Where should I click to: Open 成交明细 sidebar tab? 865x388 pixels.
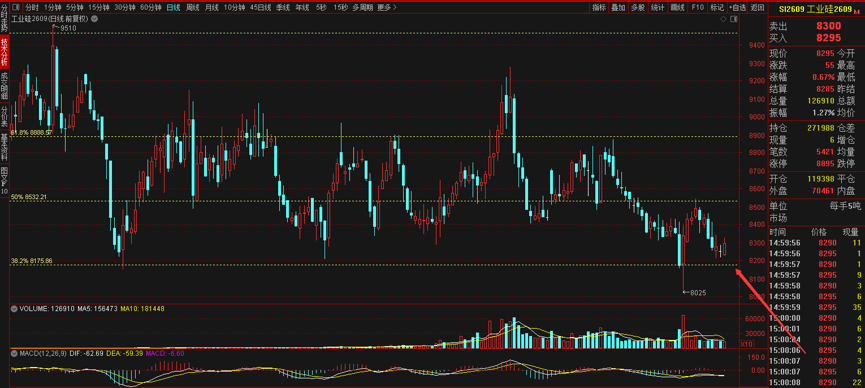coord(4,86)
